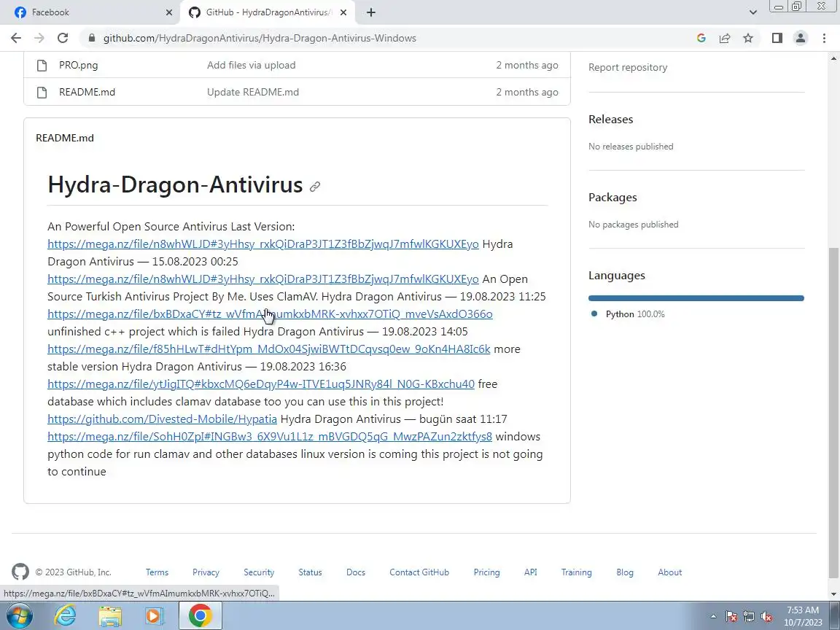Viewport: 840px width, 630px height.
Task: Open Windows Start button
Action: [x=19, y=616]
